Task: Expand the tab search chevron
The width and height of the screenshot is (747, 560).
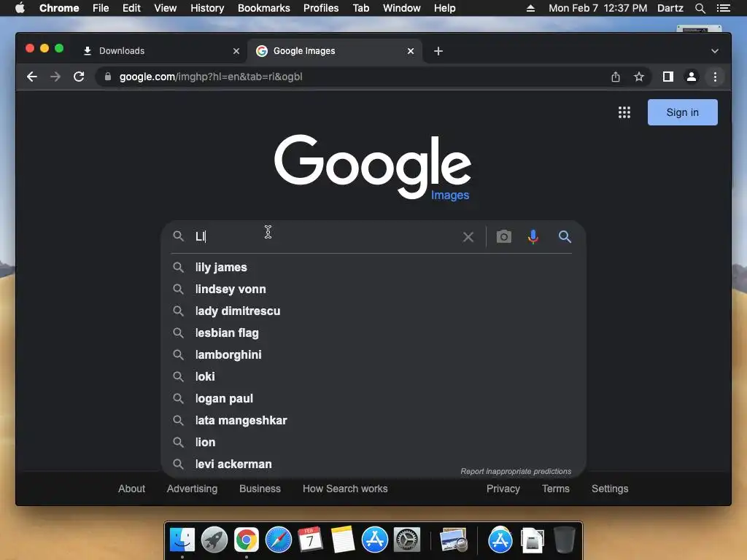Action: [x=715, y=51]
